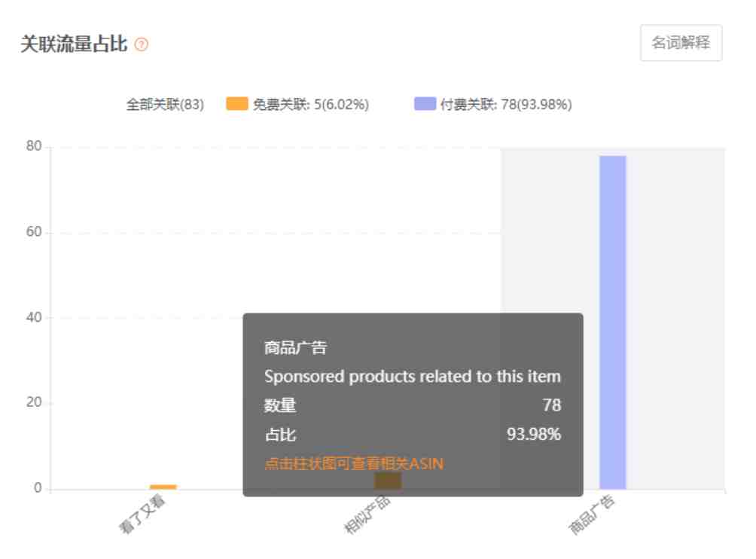Image resolution: width=756 pixels, height=559 pixels.
Task: Click the Sponsored products related to this item text
Action: click(413, 376)
